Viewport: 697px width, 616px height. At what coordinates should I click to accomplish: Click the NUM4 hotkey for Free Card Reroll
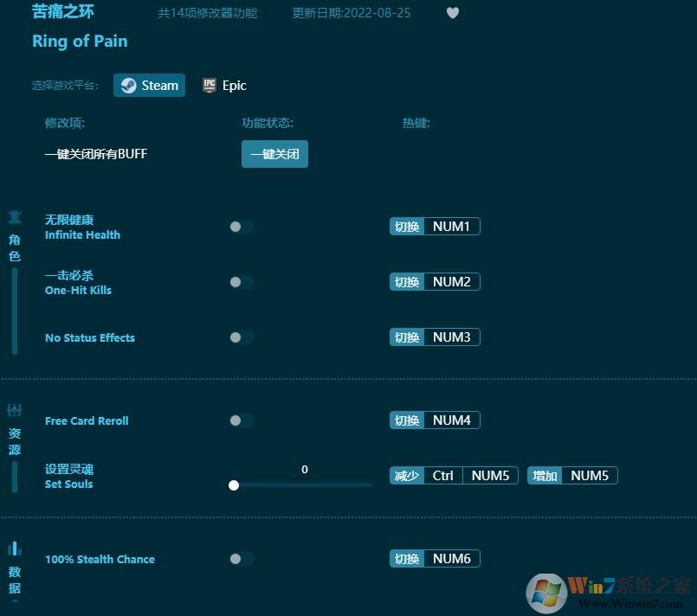452,420
